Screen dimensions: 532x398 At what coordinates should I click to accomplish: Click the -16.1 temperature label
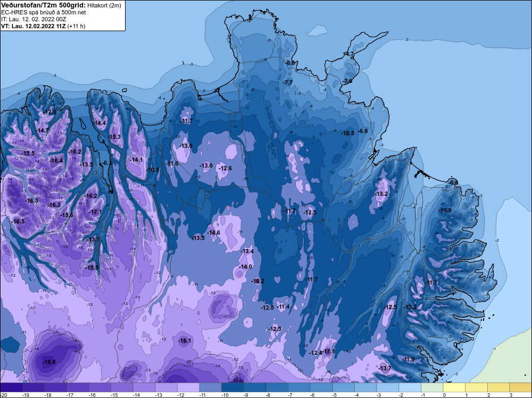[185, 341]
